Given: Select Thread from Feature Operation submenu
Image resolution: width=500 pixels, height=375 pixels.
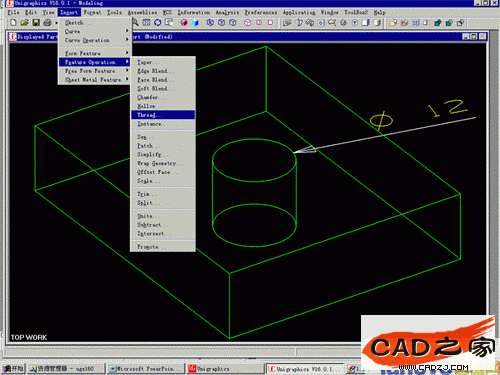Looking at the screenshot, I should [x=163, y=115].
